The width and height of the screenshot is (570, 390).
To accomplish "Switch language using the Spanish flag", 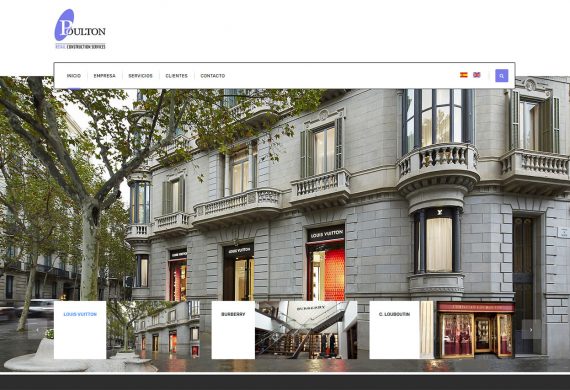I will coord(463,75).
